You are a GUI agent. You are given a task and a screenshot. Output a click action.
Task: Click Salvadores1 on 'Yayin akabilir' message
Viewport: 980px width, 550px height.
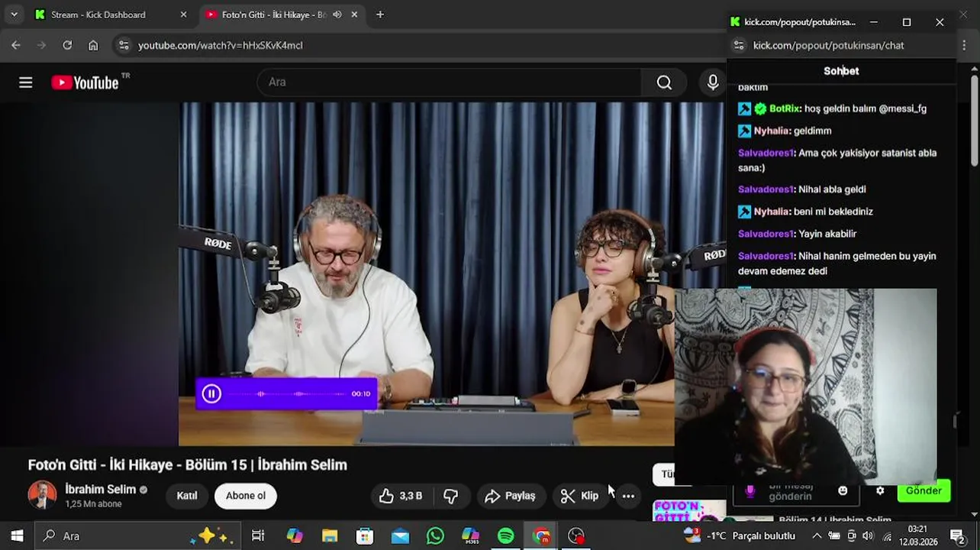[766, 234]
